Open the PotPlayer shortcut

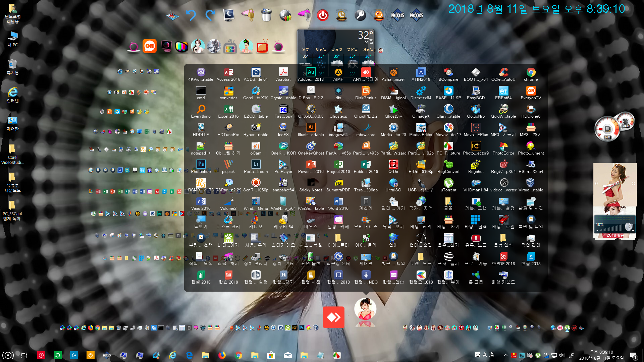click(x=283, y=167)
